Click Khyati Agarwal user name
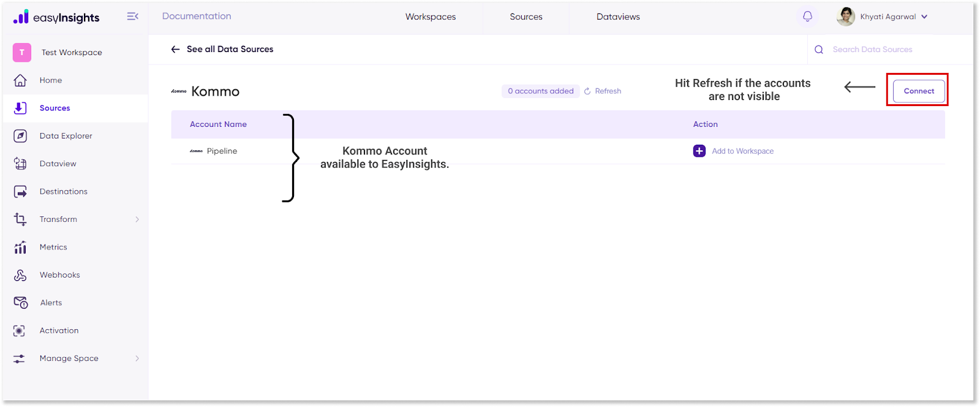The width and height of the screenshot is (980, 407). tap(888, 17)
